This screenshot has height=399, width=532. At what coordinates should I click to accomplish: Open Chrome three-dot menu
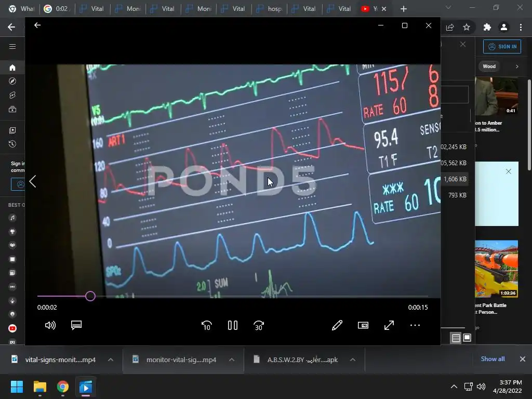point(521,27)
